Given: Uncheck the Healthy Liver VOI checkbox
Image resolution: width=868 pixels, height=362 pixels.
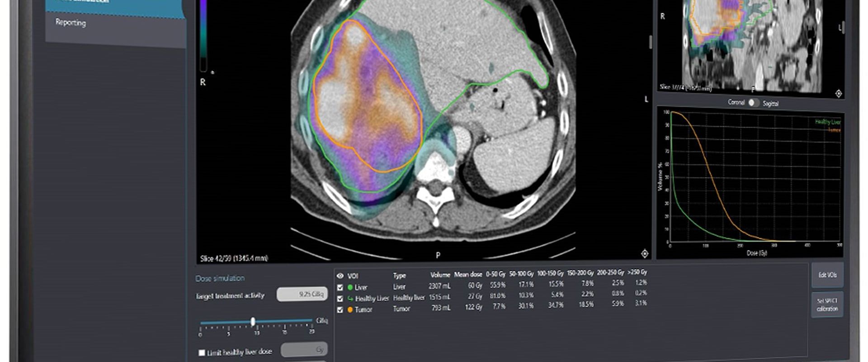Looking at the screenshot, I should pos(340,299).
